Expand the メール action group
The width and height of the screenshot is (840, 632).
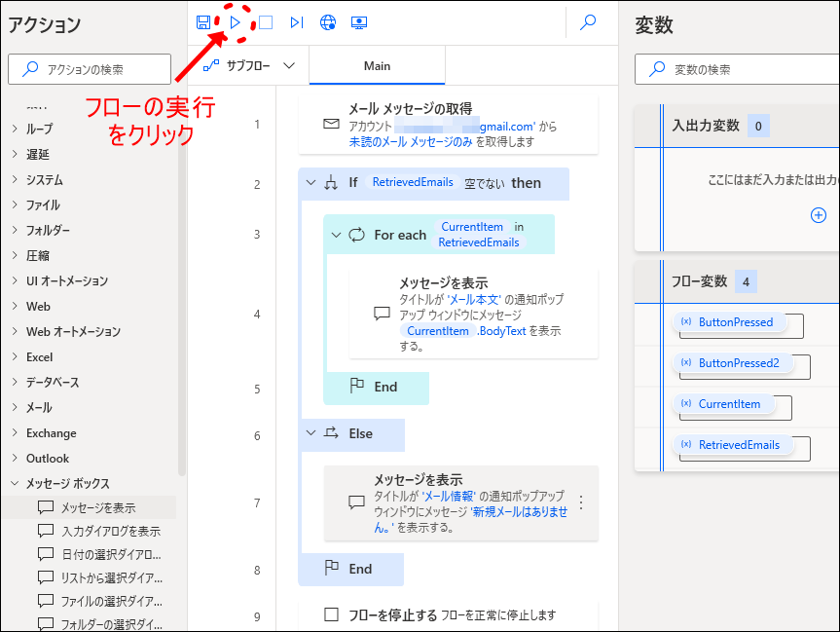15,407
